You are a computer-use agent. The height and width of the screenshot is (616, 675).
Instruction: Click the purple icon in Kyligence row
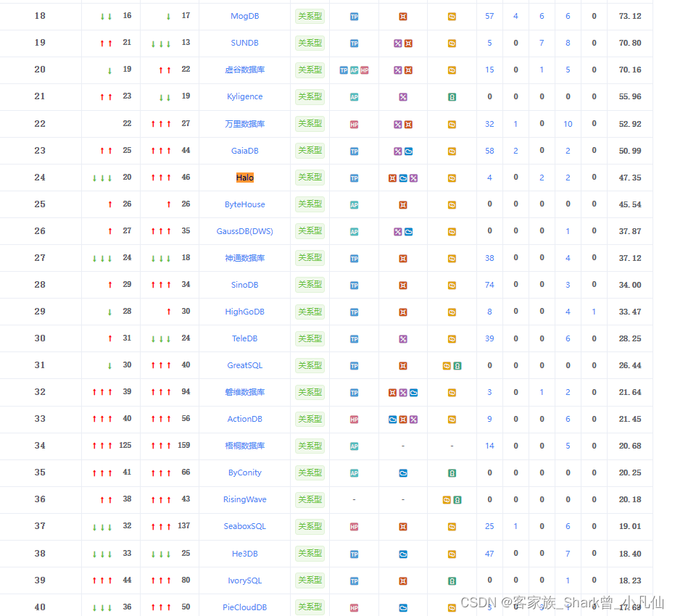[403, 97]
